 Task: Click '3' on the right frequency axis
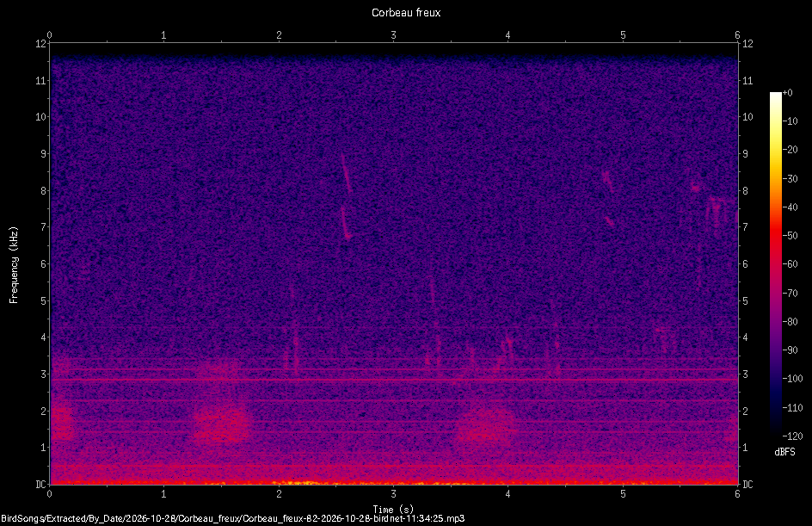point(745,374)
